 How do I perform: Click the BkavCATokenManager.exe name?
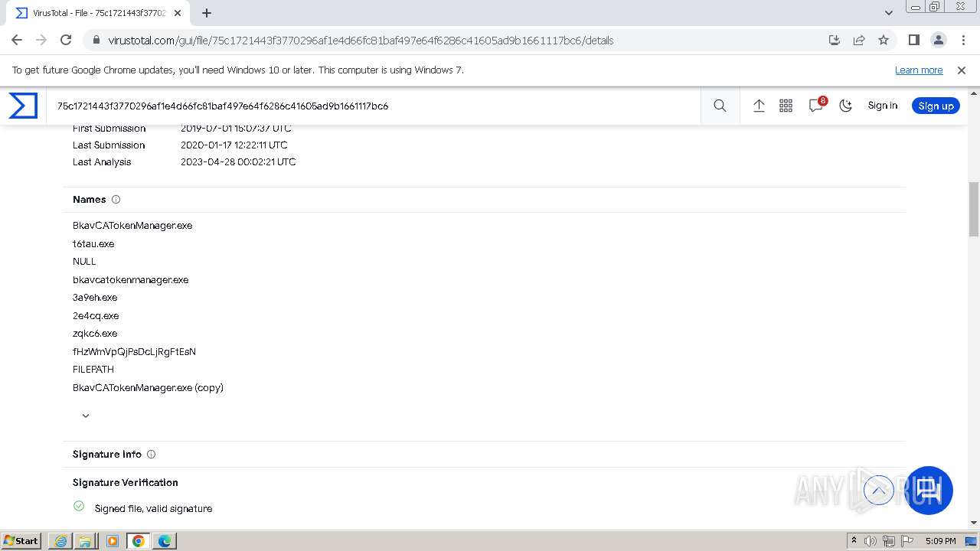tap(132, 226)
